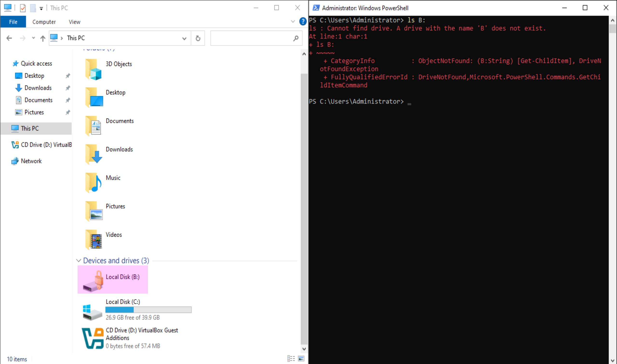Open the File ribbon tab

coord(13,22)
